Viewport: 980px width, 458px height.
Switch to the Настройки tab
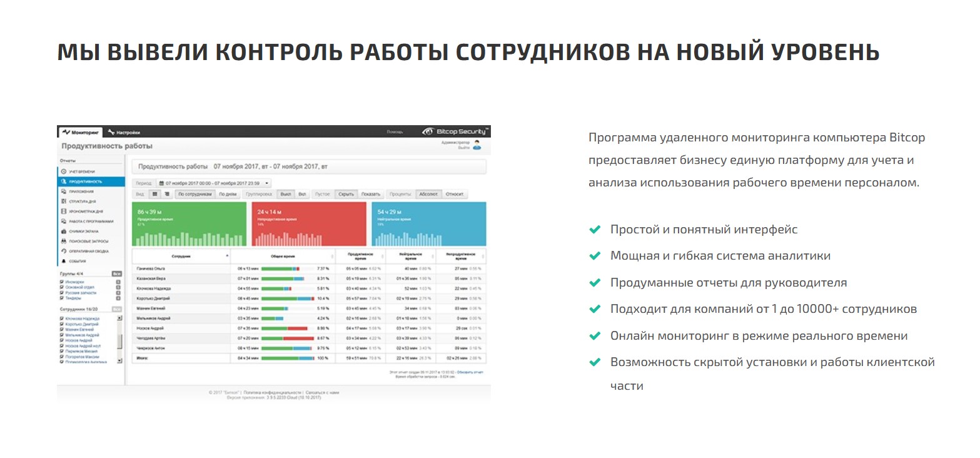(124, 132)
